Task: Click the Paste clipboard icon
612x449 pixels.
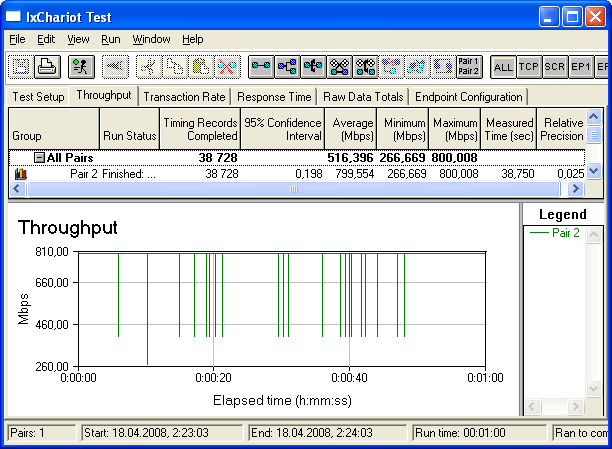Action: click(201, 67)
